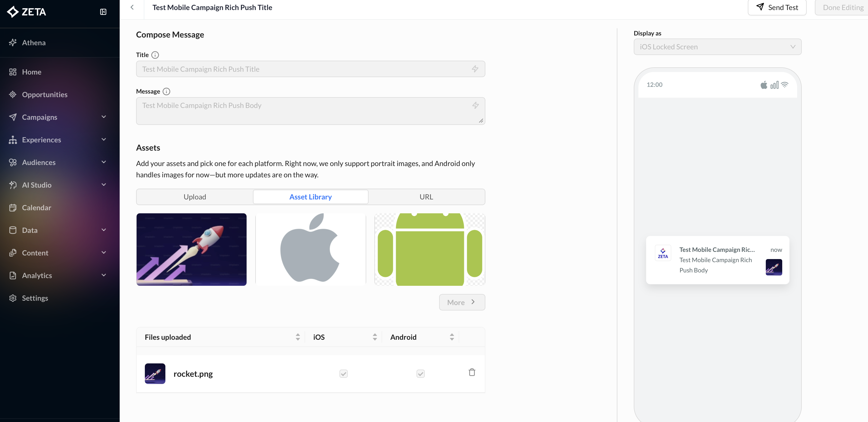Screen dimensions: 868x422
Task: Enable the iOS checkbox for rocket.png
Action: coord(343,374)
